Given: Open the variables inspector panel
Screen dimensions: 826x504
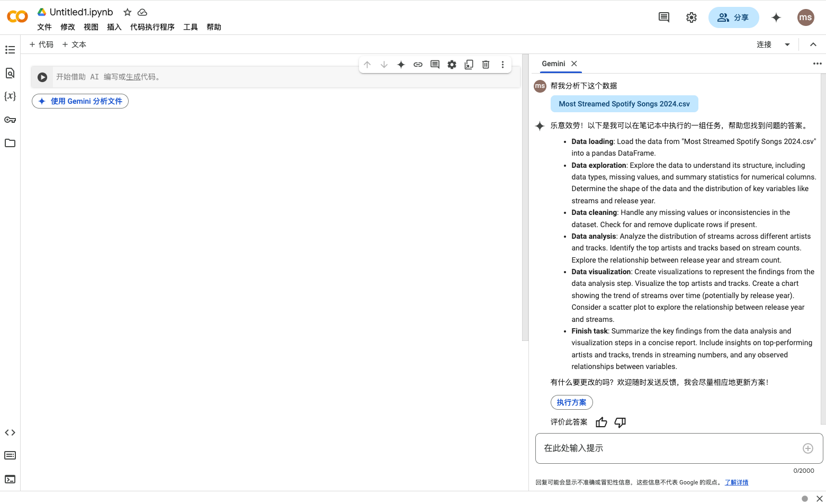Looking at the screenshot, I should 10,96.
